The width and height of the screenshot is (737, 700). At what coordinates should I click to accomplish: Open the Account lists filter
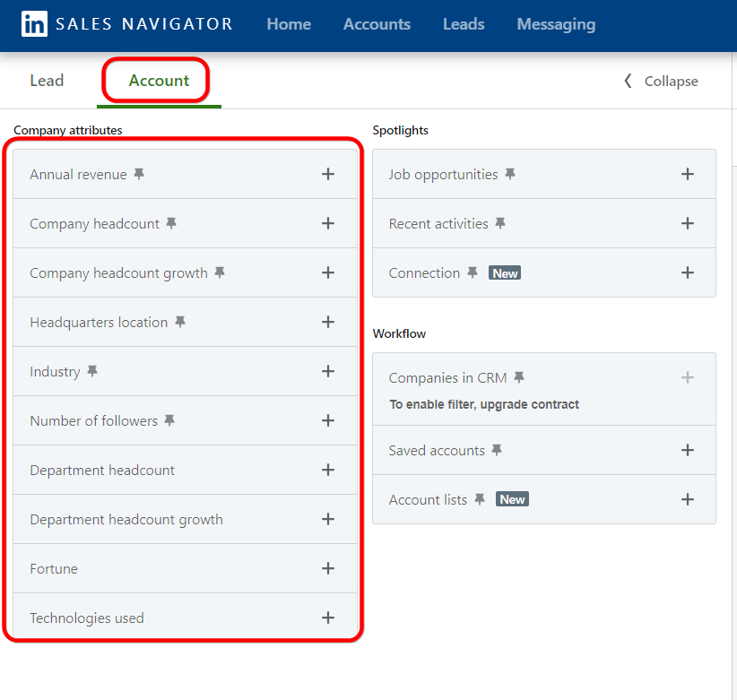point(688,499)
